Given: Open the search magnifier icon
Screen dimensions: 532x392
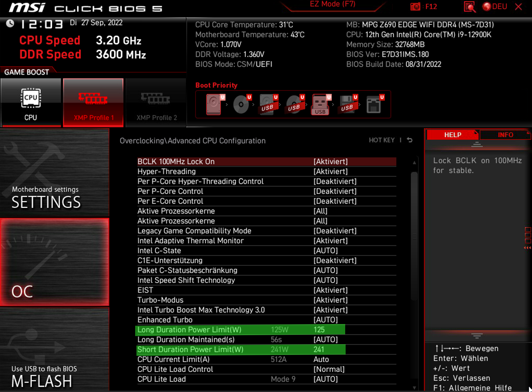Looking at the screenshot, I should (470, 6).
